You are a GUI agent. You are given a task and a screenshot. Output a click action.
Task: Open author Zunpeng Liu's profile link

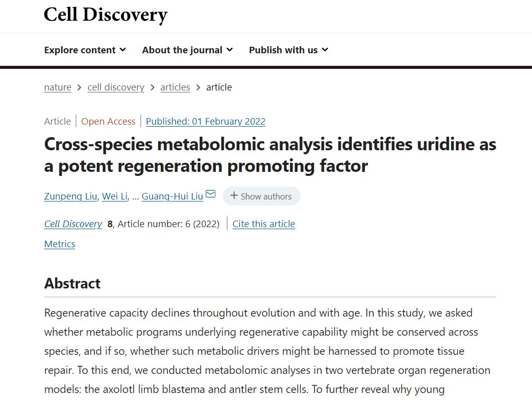click(71, 196)
